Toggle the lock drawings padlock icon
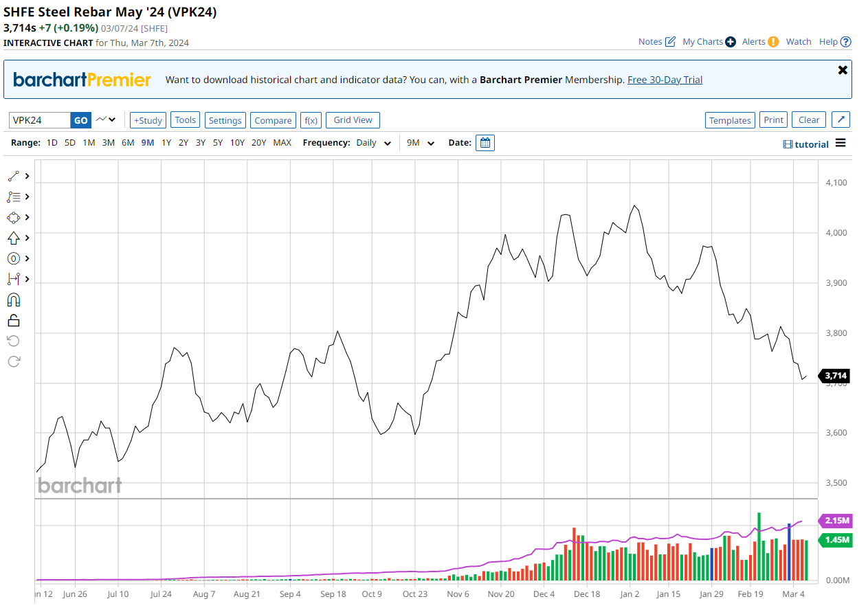The height and width of the screenshot is (610, 868). click(14, 320)
